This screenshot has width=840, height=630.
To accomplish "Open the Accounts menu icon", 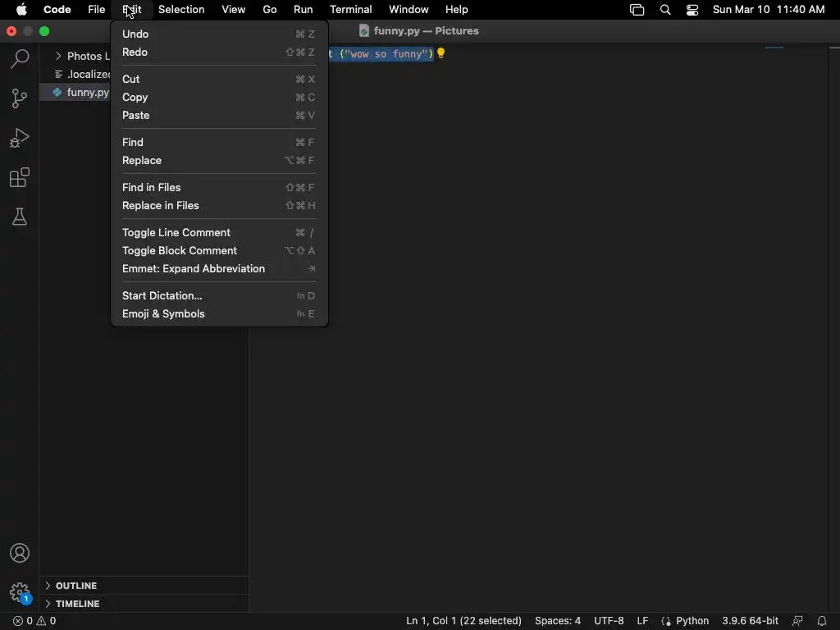I will [x=20, y=553].
